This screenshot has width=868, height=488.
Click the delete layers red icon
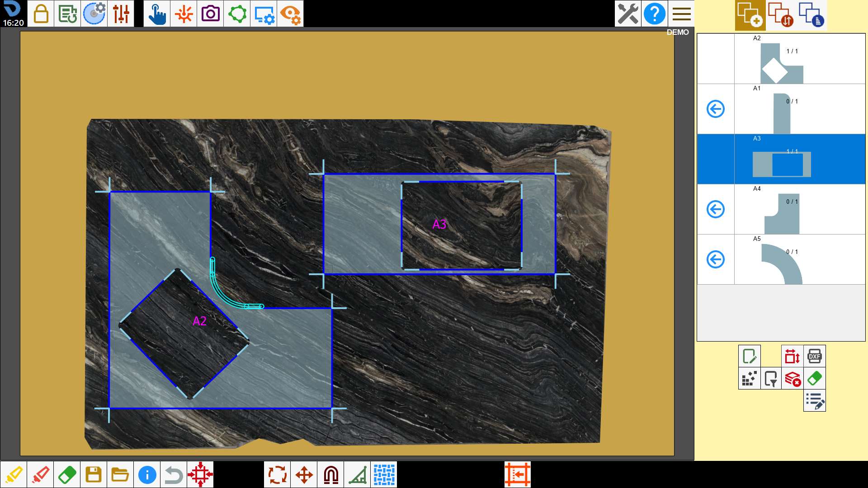click(793, 378)
